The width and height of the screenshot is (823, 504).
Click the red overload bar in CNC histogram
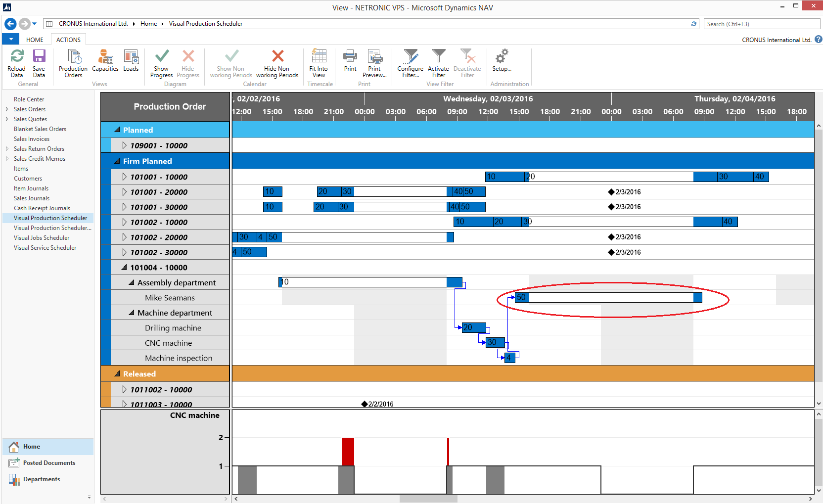tap(348, 452)
